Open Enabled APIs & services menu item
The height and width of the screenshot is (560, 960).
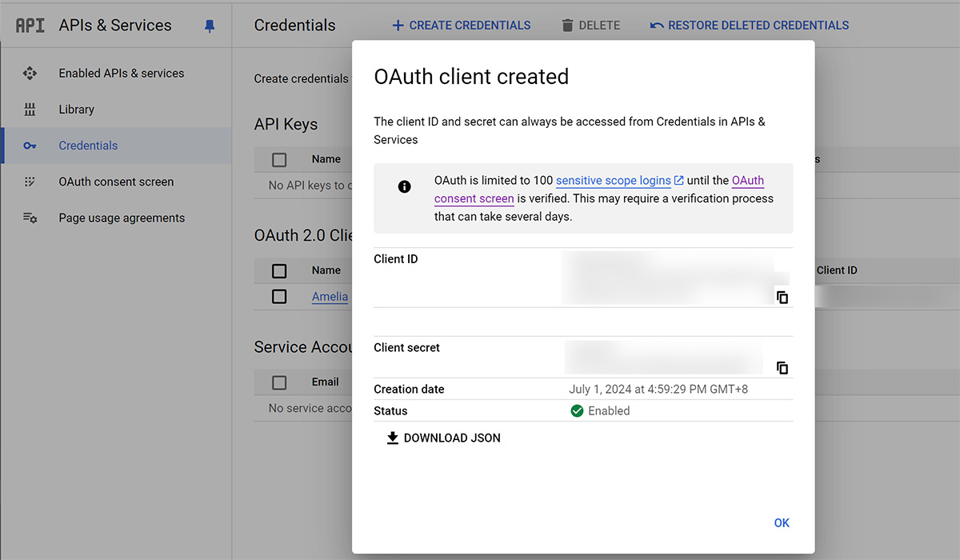[121, 73]
